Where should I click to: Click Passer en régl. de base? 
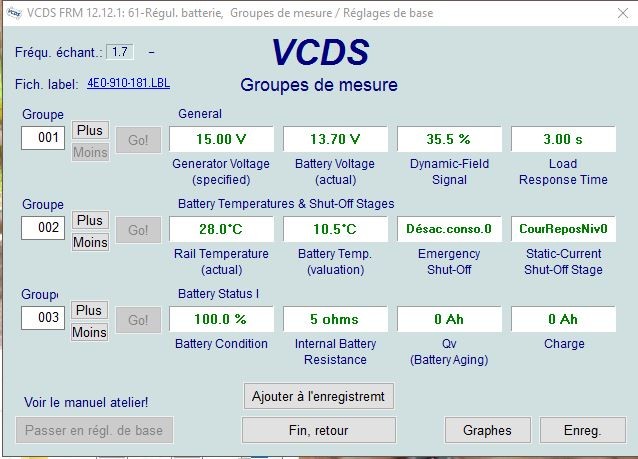tap(94, 430)
